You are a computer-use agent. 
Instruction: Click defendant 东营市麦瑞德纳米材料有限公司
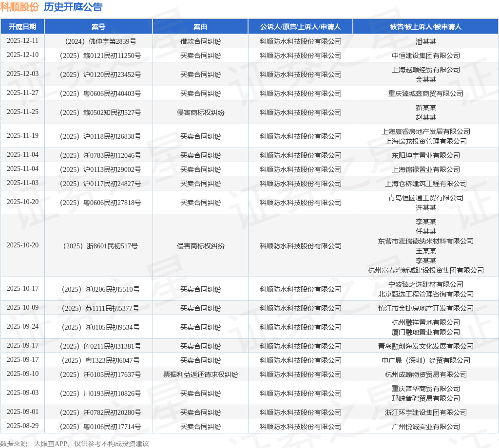coord(426,242)
